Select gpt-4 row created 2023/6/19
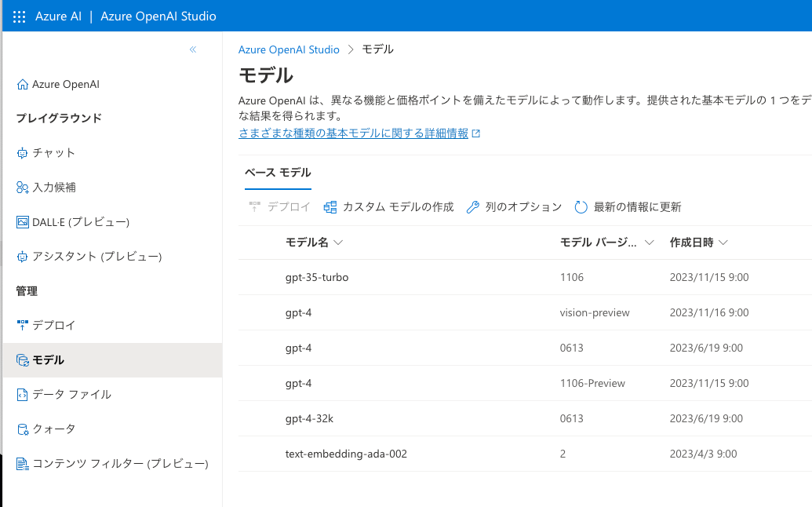This screenshot has height=507, width=812. (525, 348)
